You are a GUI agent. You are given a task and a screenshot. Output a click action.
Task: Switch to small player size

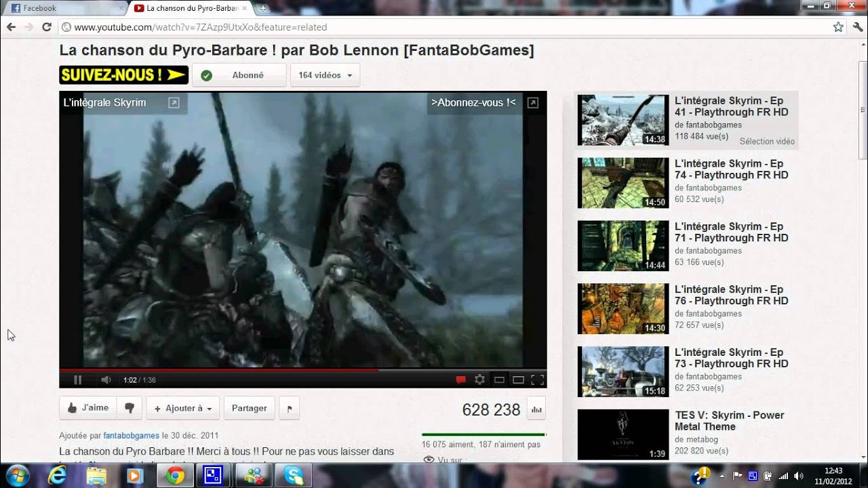(x=499, y=380)
